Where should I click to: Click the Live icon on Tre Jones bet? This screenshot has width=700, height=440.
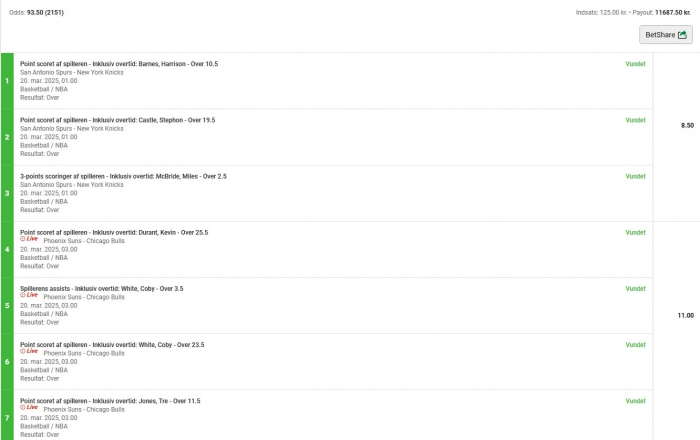[x=29, y=407]
